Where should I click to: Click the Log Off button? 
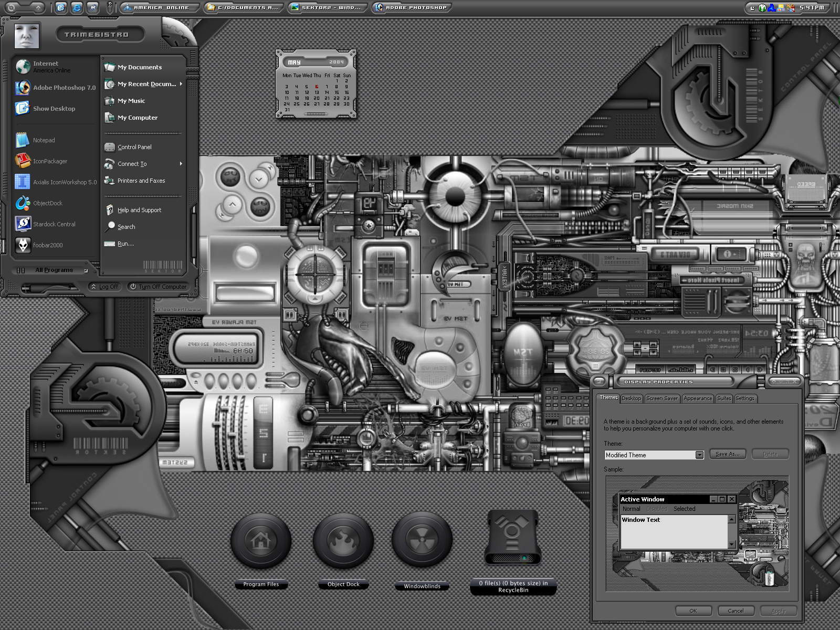pyautogui.click(x=104, y=287)
